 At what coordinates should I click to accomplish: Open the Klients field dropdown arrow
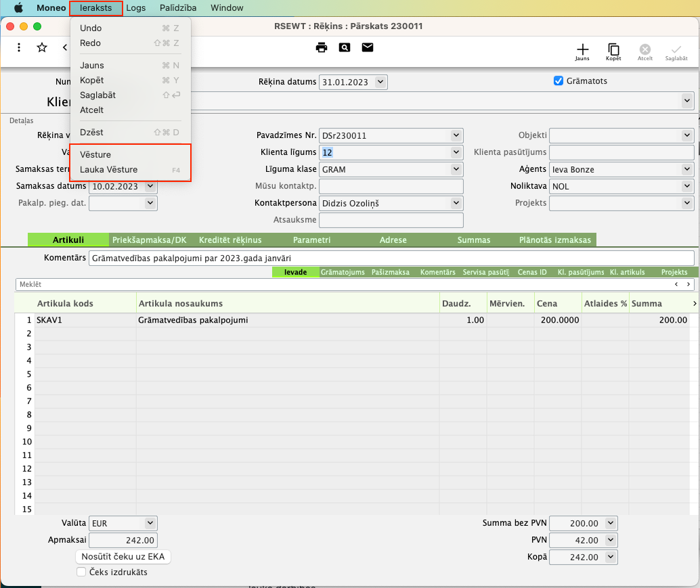coord(687,101)
